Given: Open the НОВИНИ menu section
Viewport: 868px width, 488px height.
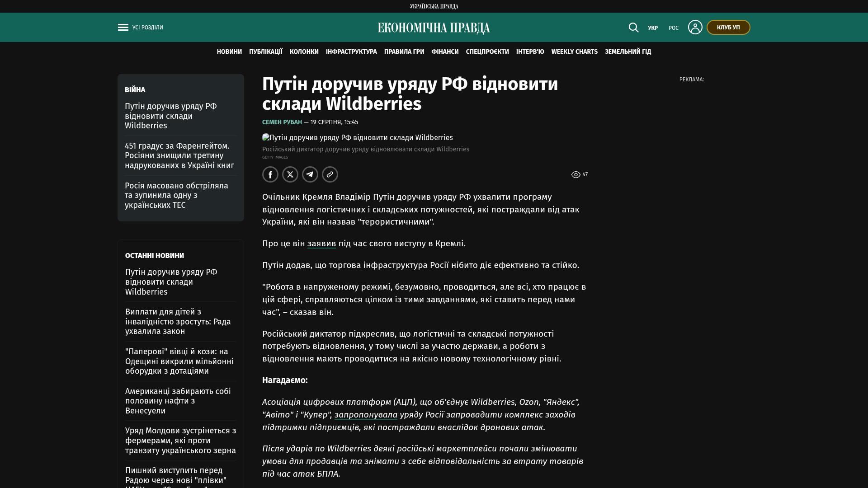Looking at the screenshot, I should click(229, 52).
